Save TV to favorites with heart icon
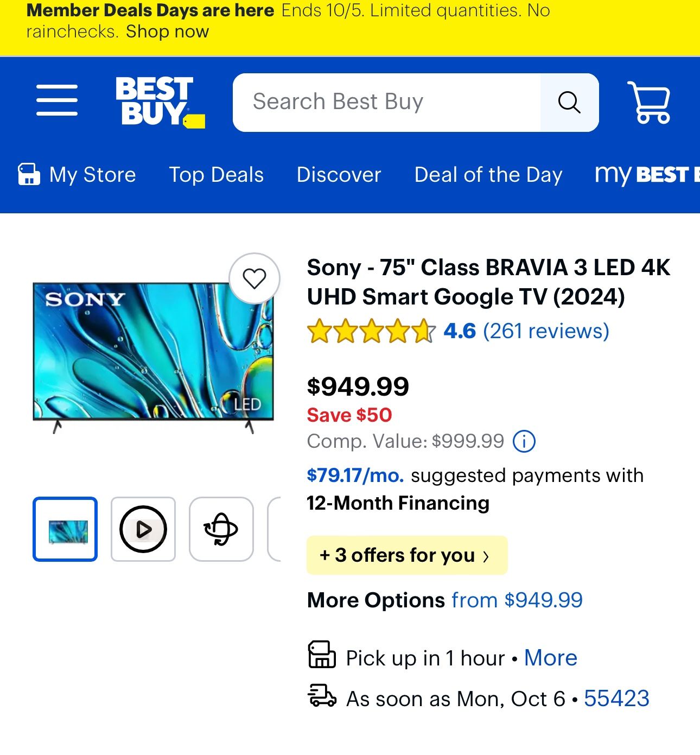700x755 pixels. pos(254,278)
